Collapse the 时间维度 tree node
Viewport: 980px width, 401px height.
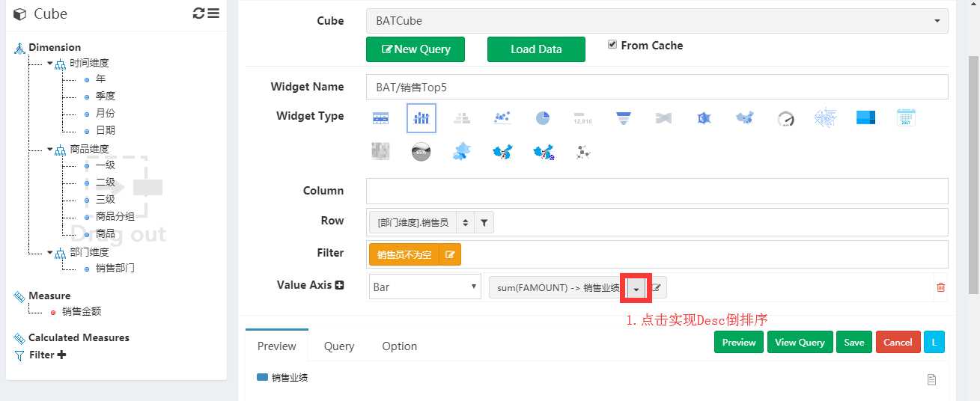(50, 64)
